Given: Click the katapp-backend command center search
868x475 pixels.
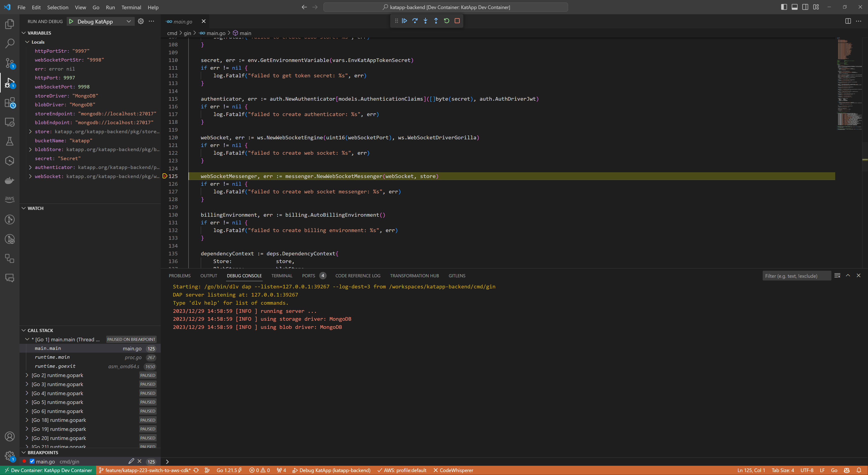Looking at the screenshot, I should point(446,7).
